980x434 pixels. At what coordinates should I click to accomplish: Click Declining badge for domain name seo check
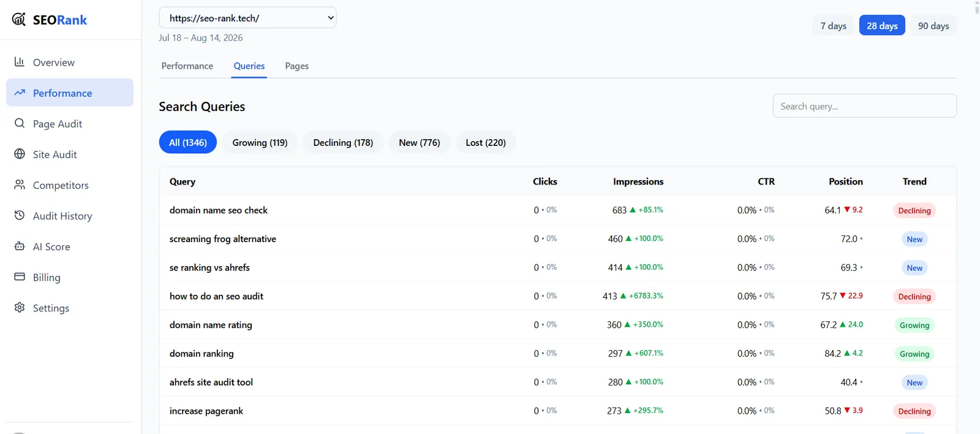pos(914,210)
